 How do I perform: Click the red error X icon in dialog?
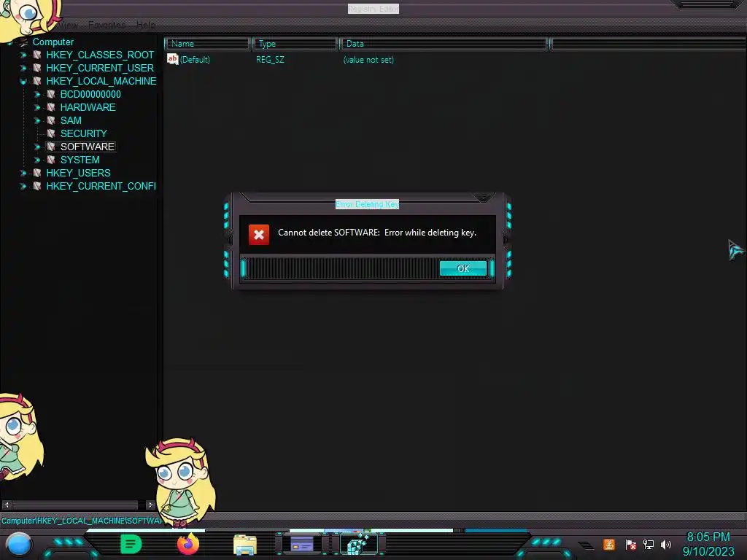coord(259,235)
